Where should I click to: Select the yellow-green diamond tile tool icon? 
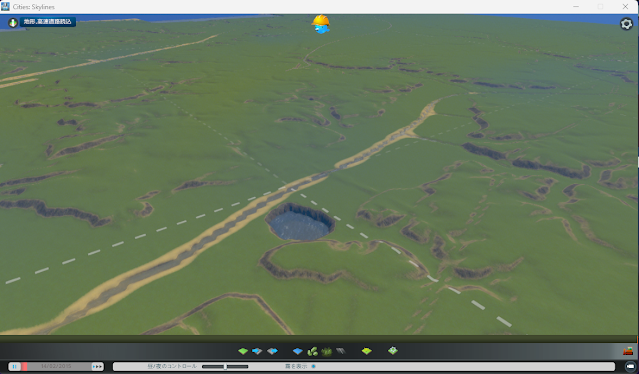[x=367, y=351]
